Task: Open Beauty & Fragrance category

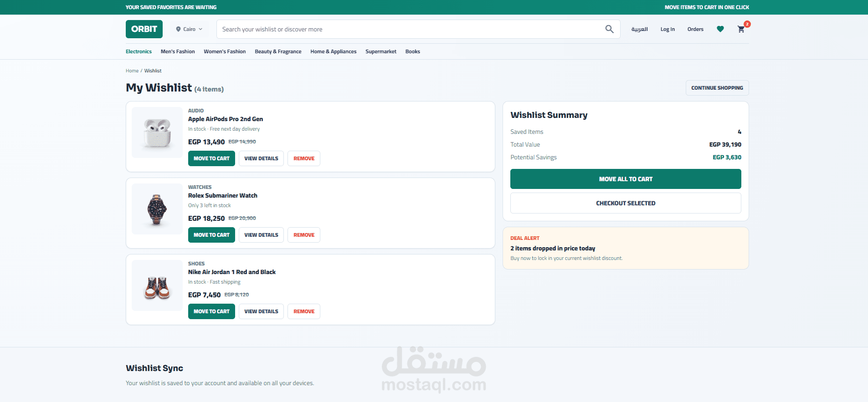Action: [278, 51]
